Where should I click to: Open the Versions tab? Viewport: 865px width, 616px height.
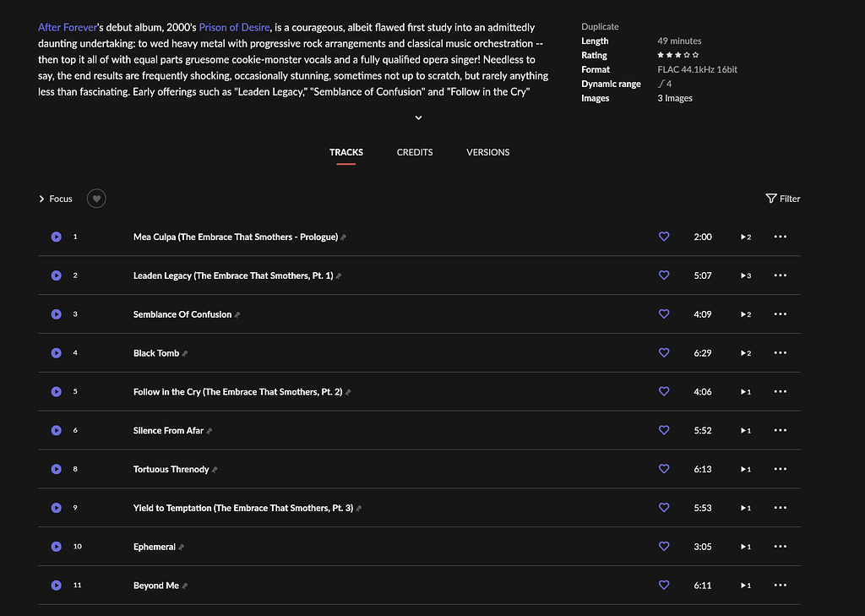point(487,152)
